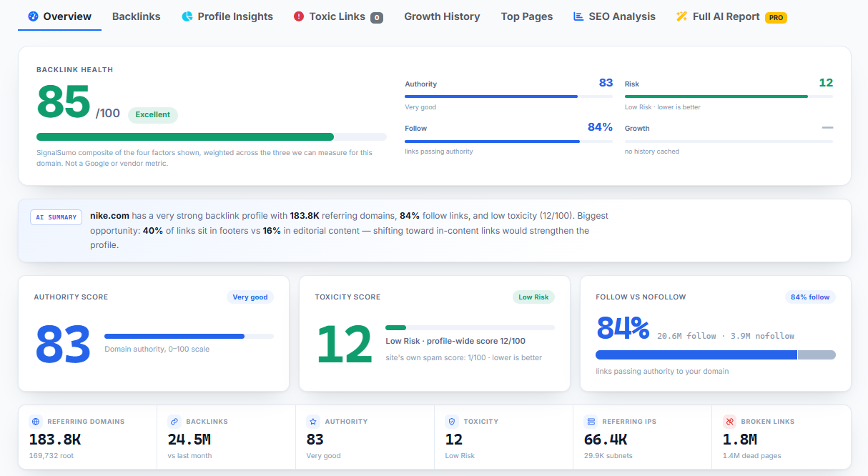Click the 1.8M broken links value

740,440
